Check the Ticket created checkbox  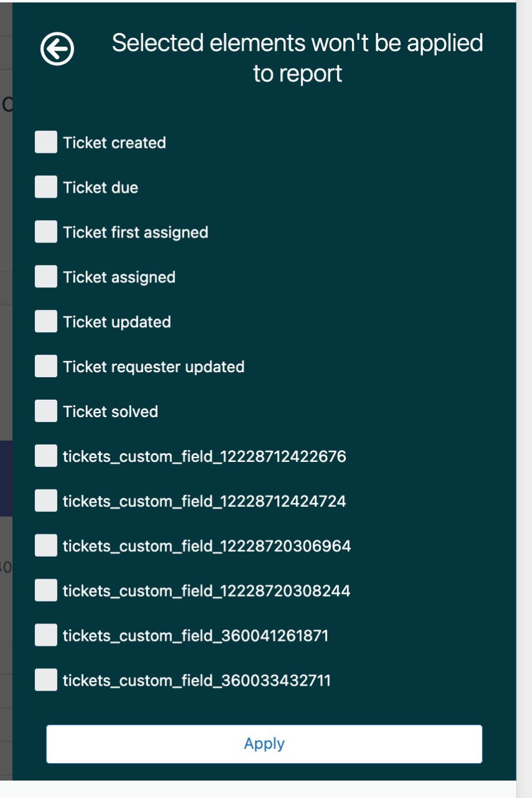click(x=46, y=142)
